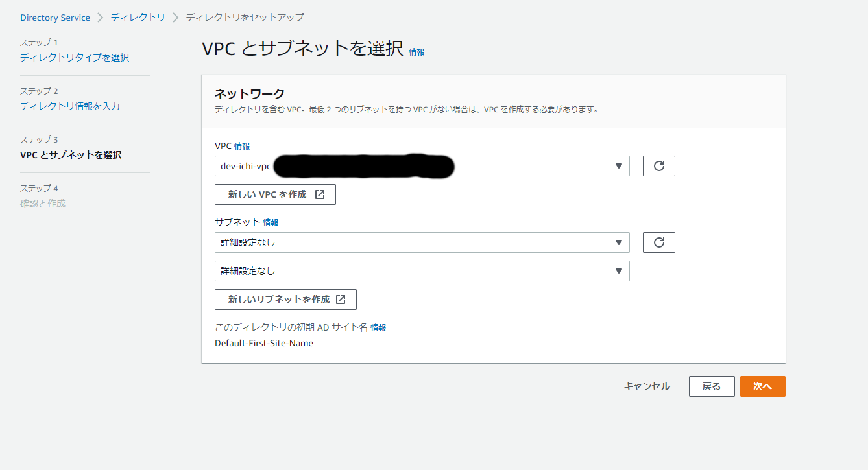
Task: Open 情報 link beside AD サイト名
Action: tap(378, 328)
